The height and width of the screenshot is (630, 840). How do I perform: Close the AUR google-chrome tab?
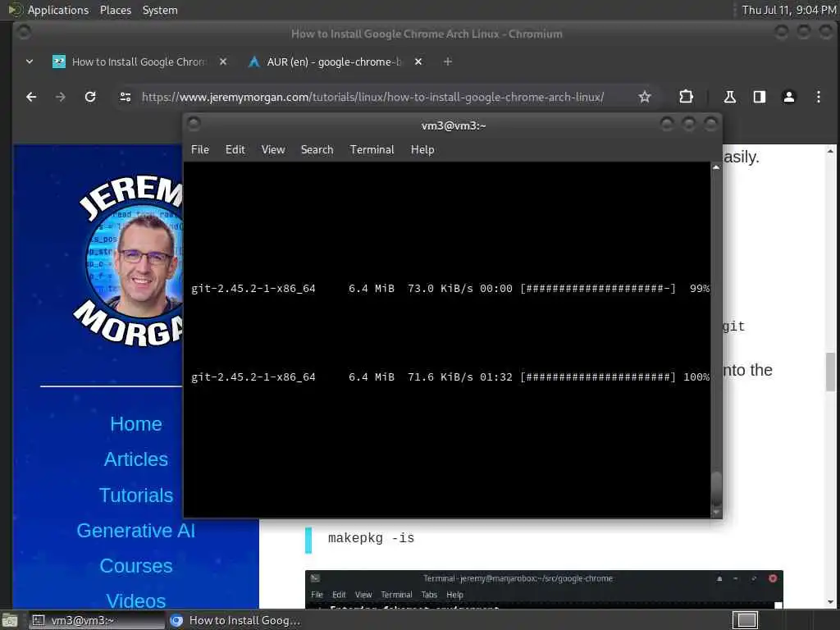[418, 62]
